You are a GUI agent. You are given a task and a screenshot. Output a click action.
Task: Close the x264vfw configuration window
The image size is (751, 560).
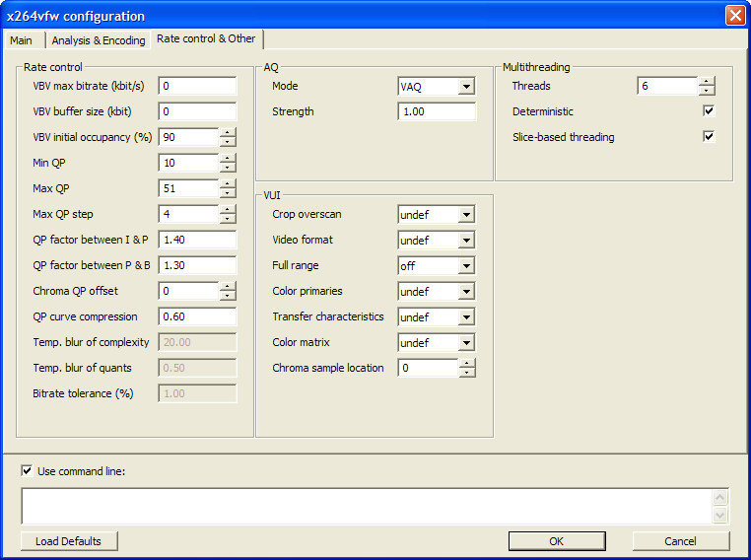tap(735, 16)
